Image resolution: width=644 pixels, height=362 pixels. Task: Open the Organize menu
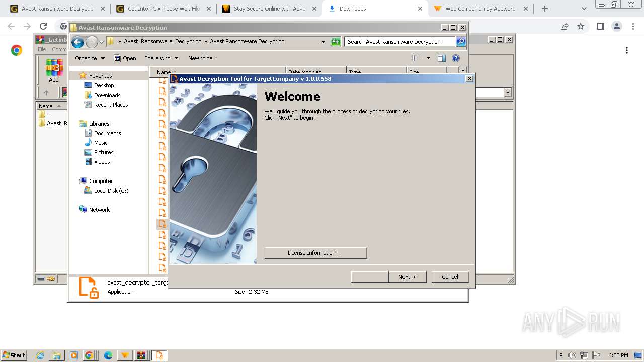coord(90,58)
